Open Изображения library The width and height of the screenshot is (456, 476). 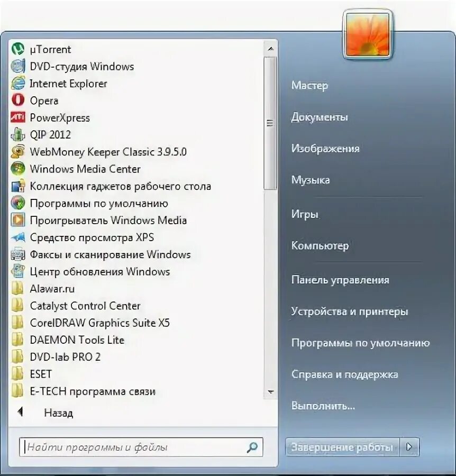pyautogui.click(x=325, y=149)
